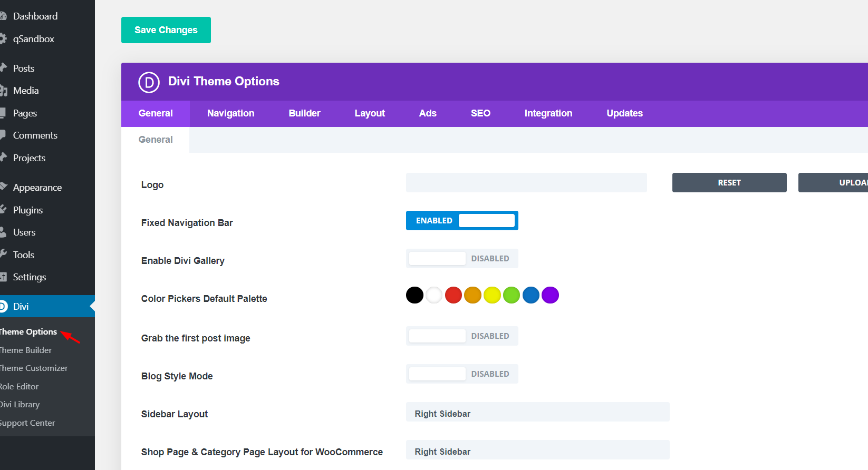868x470 pixels.
Task: Pick the green palette color
Action: pyautogui.click(x=512, y=295)
